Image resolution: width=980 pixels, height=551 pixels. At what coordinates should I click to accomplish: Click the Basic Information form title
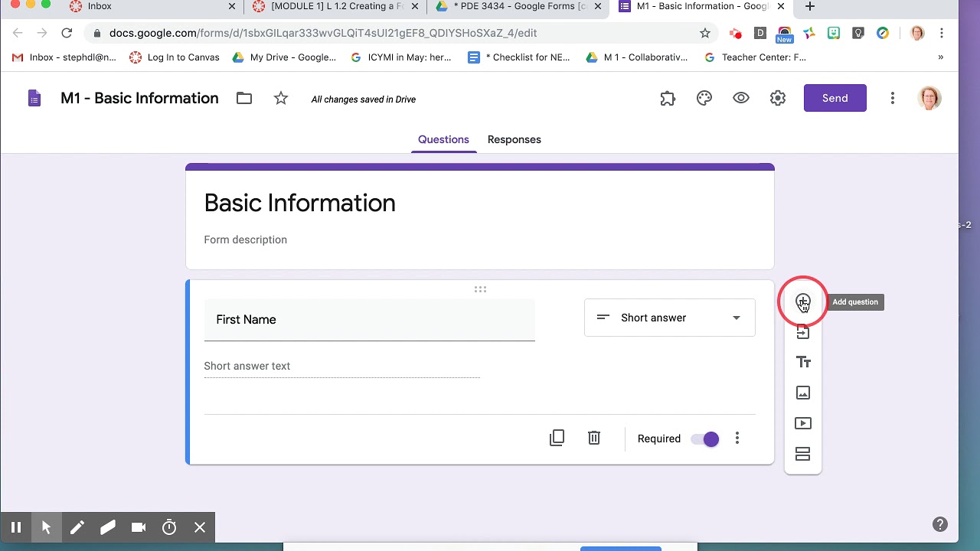click(x=299, y=203)
